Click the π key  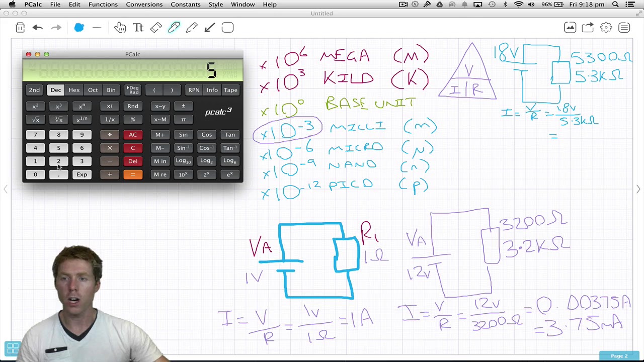coord(183,120)
